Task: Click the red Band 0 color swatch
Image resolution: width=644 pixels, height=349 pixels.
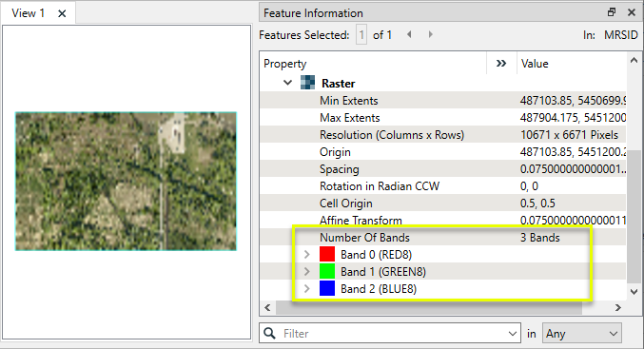Action: (327, 254)
